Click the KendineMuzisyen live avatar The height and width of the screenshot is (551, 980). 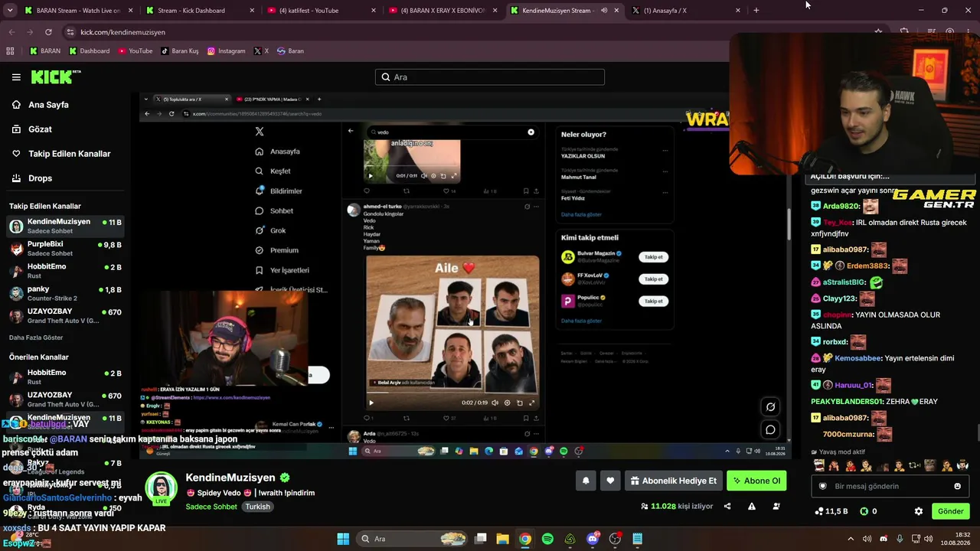pyautogui.click(x=162, y=487)
